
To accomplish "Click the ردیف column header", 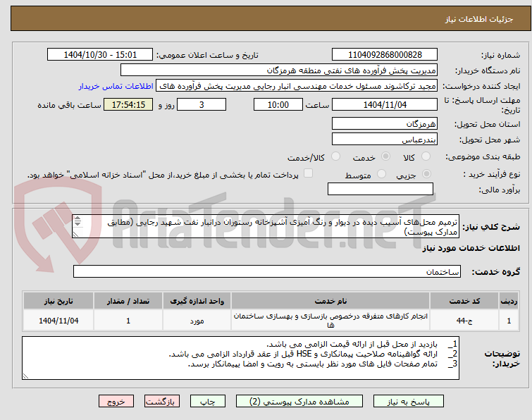I will 509,302.
